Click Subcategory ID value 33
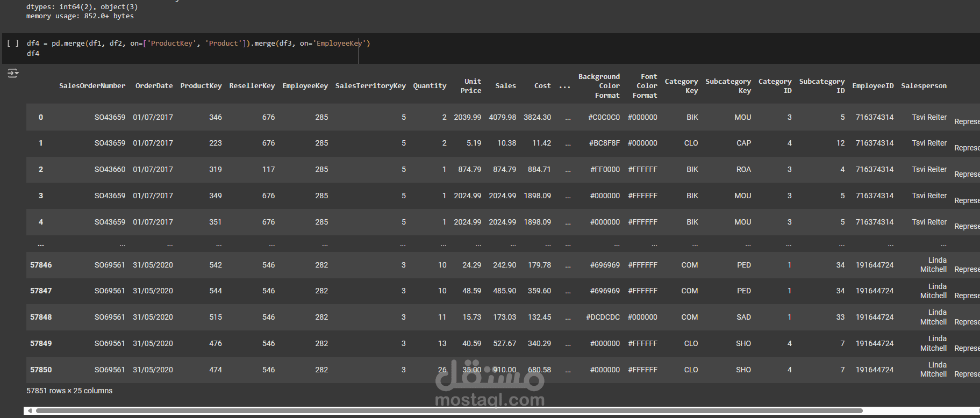 click(x=840, y=317)
